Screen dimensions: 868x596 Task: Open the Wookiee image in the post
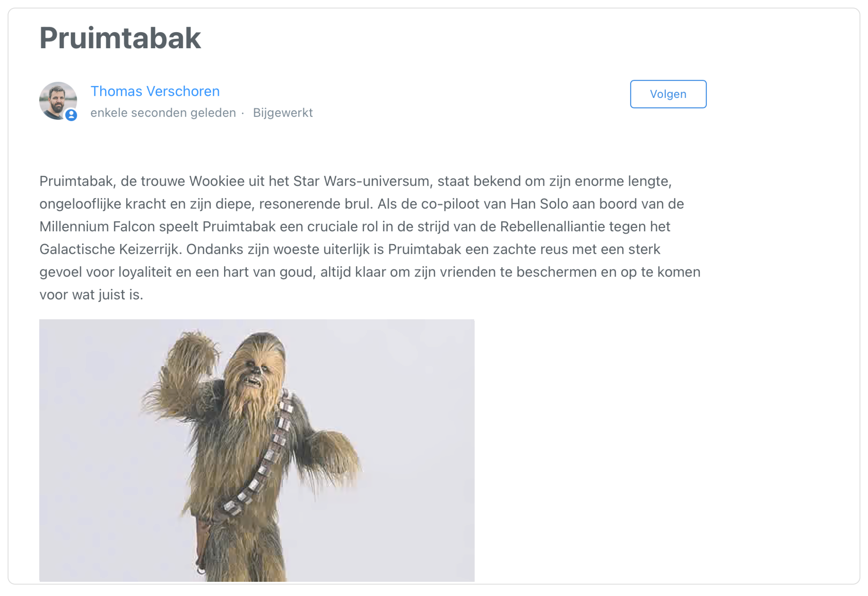click(x=257, y=450)
